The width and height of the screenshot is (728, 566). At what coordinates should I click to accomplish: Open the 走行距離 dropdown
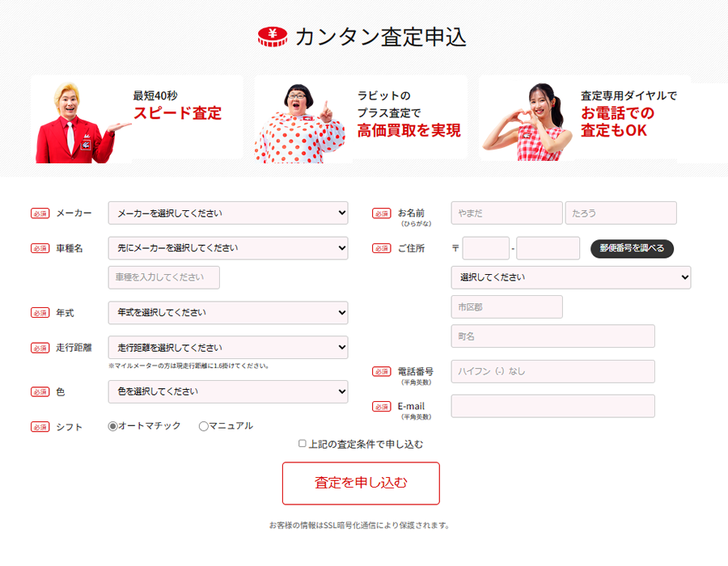point(227,348)
